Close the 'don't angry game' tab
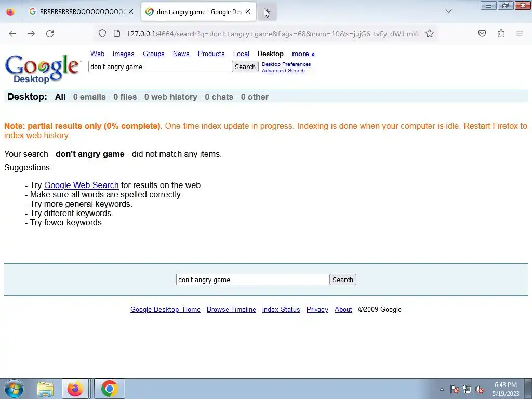This screenshot has height=399, width=532. coord(248,11)
